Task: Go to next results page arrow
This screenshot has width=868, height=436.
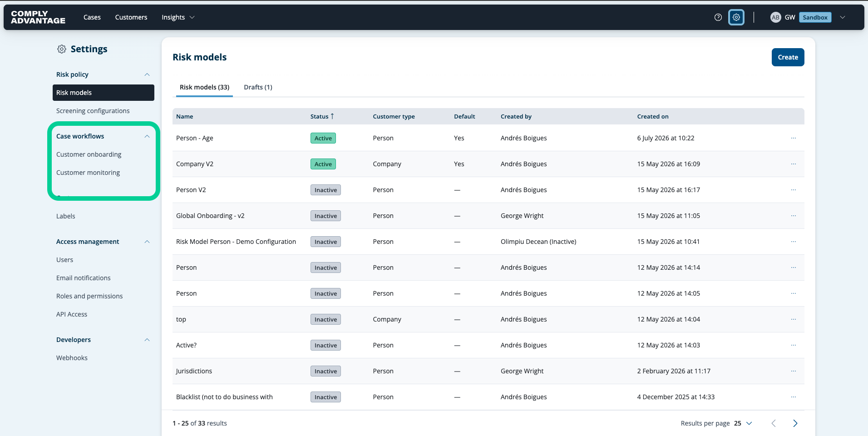Action: (x=795, y=423)
